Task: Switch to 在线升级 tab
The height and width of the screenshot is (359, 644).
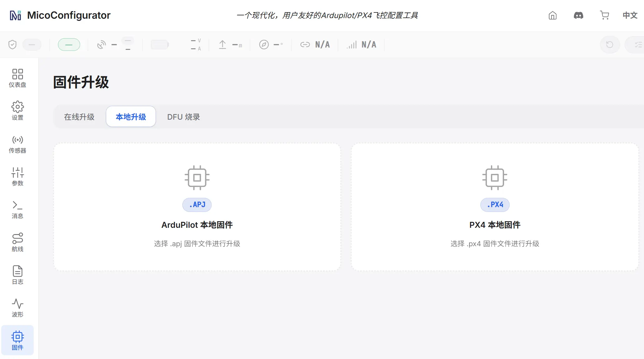Action: tap(79, 117)
